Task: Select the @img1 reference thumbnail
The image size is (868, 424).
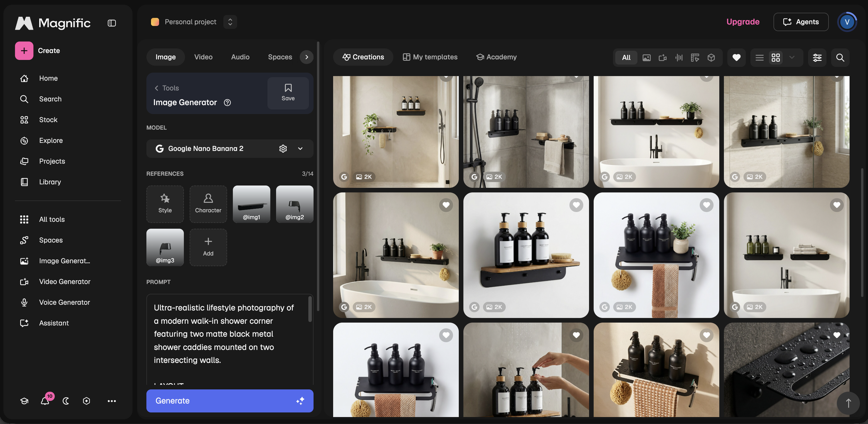Action: [x=251, y=204]
